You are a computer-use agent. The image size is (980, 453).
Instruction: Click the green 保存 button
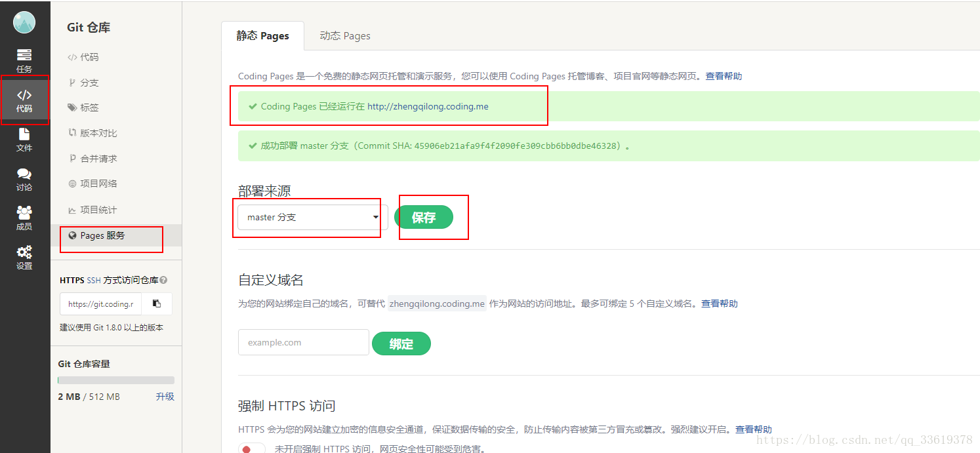(424, 217)
